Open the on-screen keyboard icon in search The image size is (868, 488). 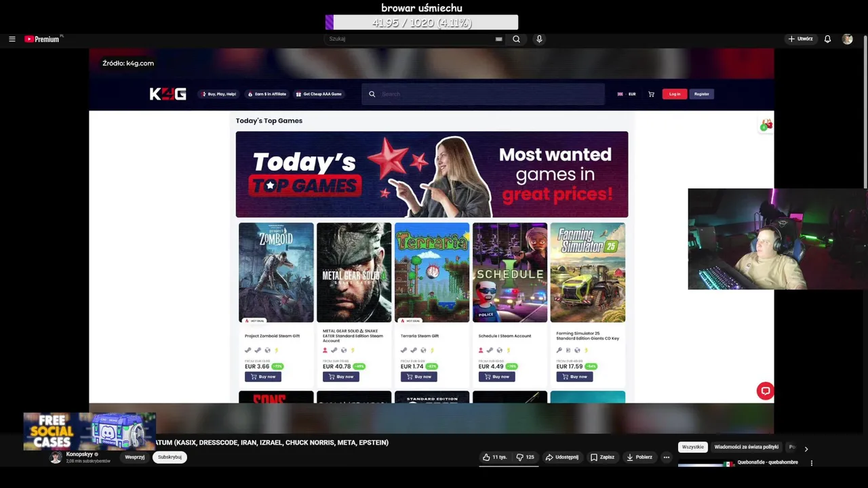tap(498, 39)
